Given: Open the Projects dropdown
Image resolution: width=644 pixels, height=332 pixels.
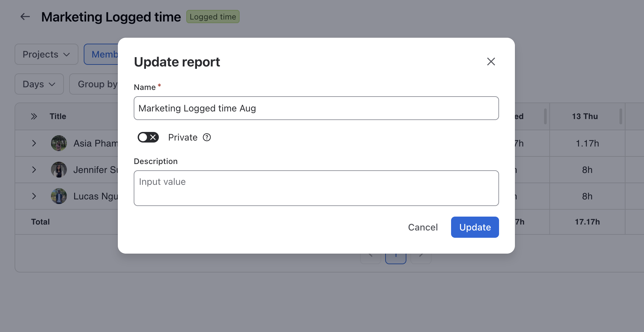Looking at the screenshot, I should pos(46,54).
